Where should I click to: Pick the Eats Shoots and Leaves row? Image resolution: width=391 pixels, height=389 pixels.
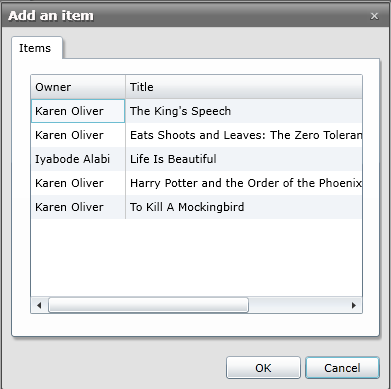[x=197, y=135]
